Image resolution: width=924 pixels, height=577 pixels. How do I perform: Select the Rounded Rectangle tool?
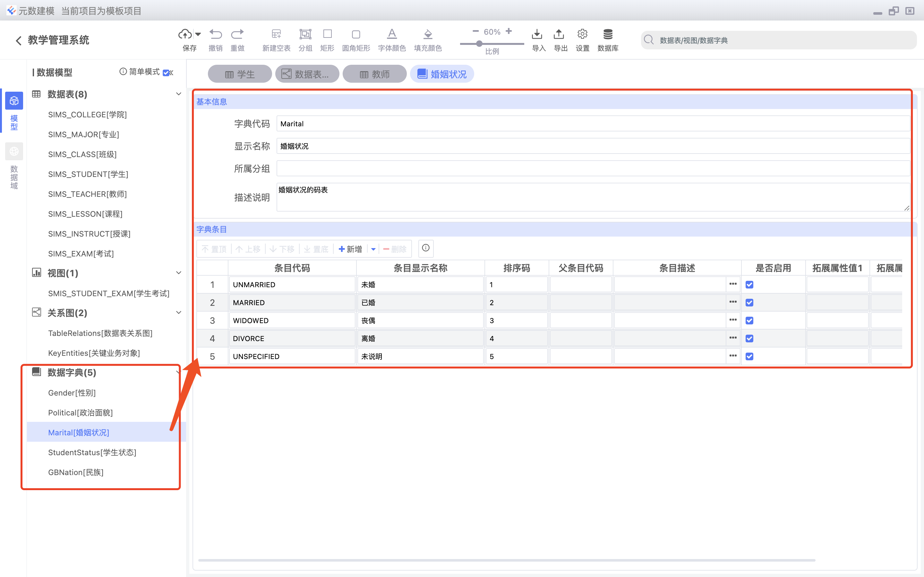(x=356, y=34)
